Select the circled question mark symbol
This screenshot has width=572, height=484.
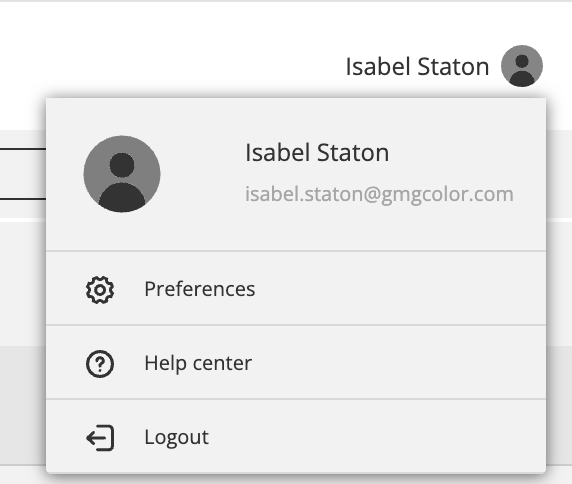coord(100,364)
